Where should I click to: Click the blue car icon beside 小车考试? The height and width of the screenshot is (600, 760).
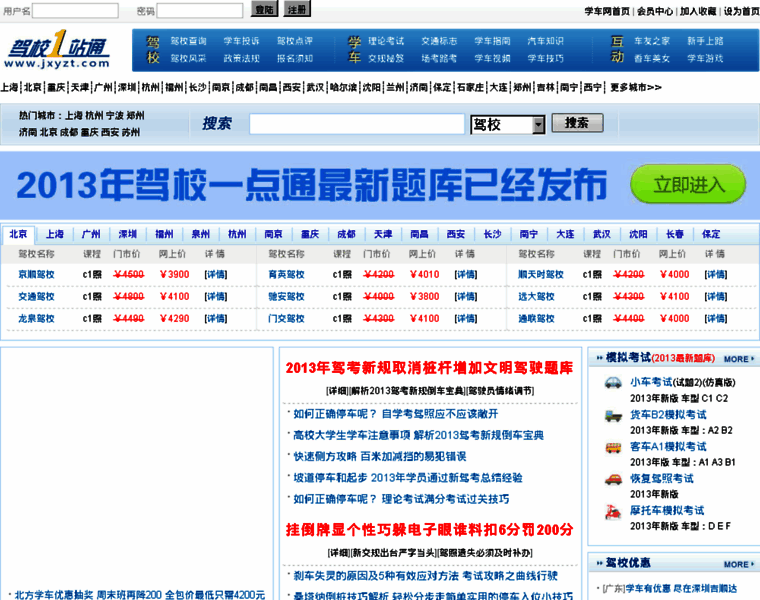click(613, 382)
